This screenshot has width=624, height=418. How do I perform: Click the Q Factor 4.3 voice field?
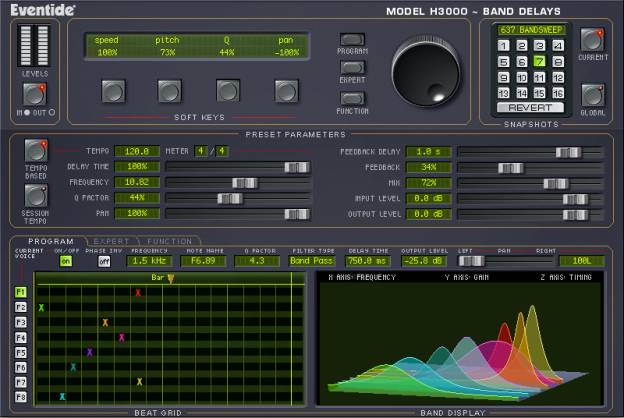pos(257,261)
